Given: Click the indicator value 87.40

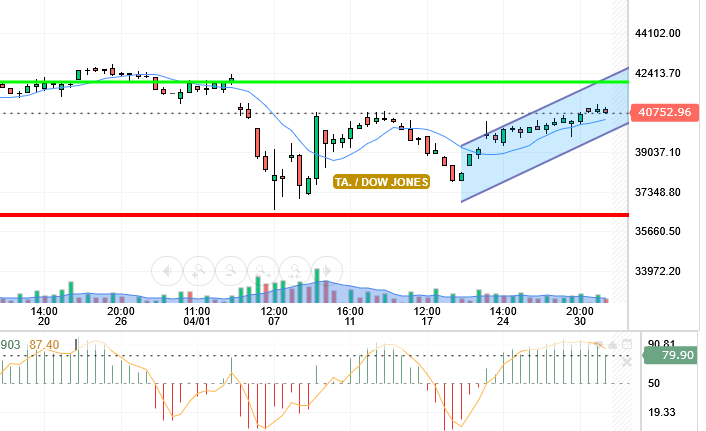Looking at the screenshot, I should (44, 345).
